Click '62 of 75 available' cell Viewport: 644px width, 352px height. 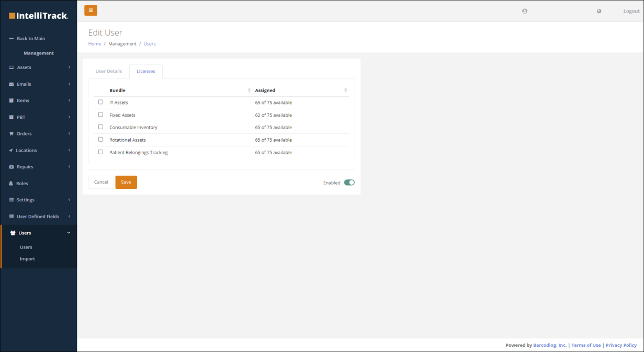click(x=274, y=115)
